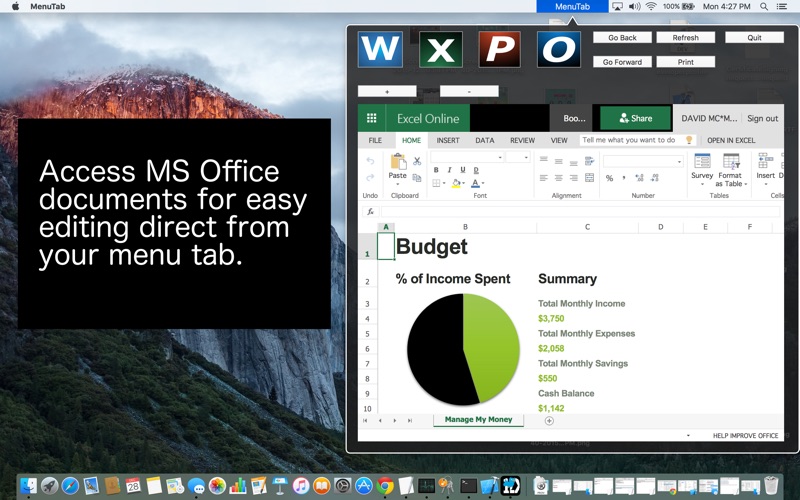Pick the yellow fill color swatch
Screen dimensions: 800x500
(x=456, y=183)
